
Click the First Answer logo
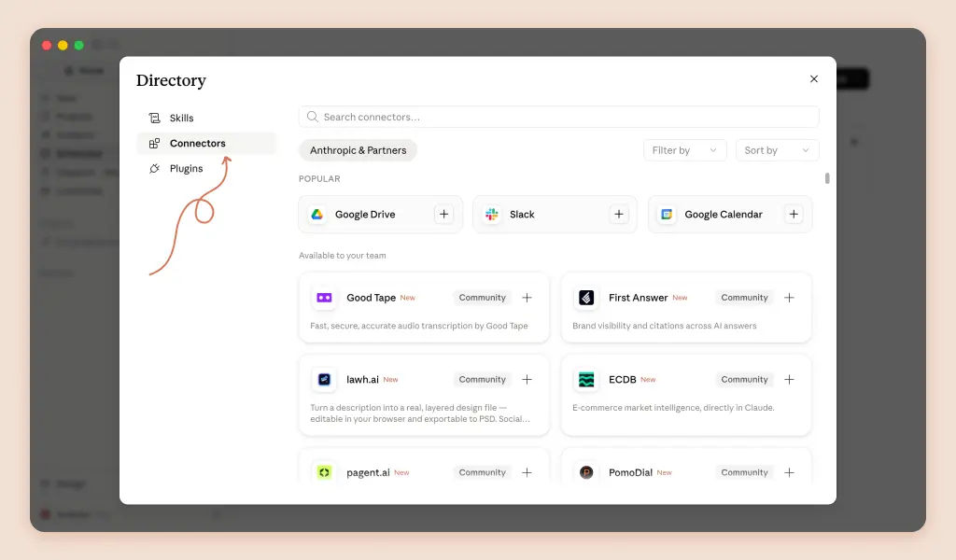coord(586,298)
